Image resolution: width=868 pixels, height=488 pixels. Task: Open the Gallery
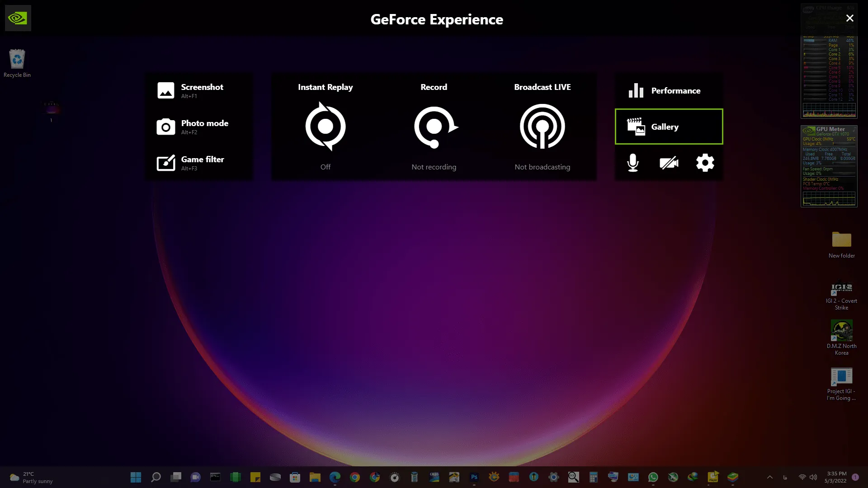(x=668, y=127)
